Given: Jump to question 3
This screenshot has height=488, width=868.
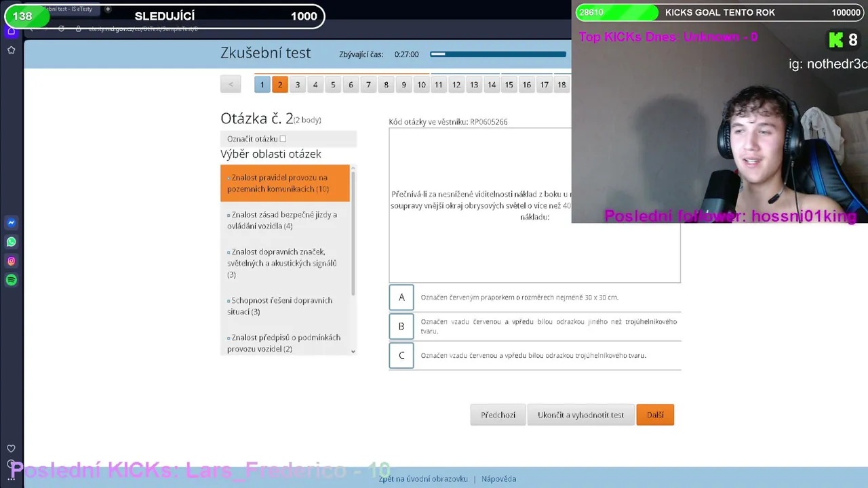Looking at the screenshot, I should (297, 85).
